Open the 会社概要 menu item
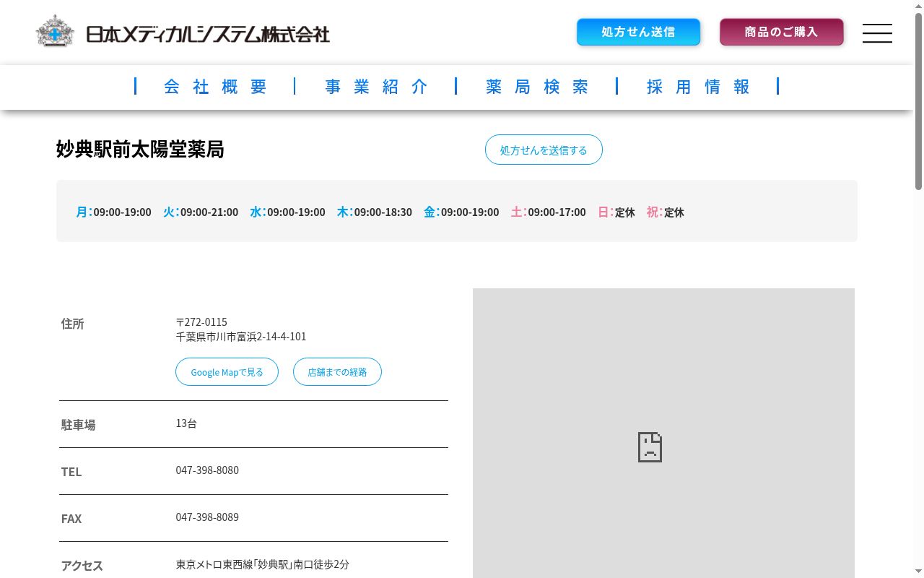This screenshot has height=578, width=924. tap(215, 87)
